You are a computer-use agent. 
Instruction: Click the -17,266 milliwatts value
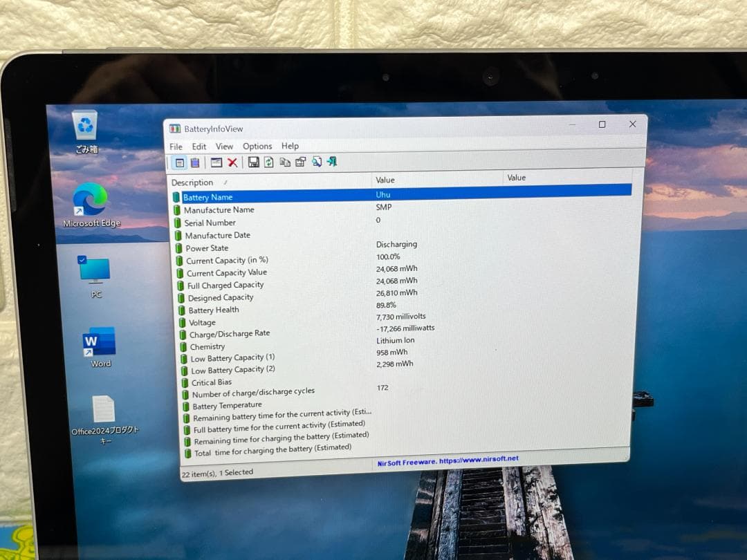pos(405,328)
